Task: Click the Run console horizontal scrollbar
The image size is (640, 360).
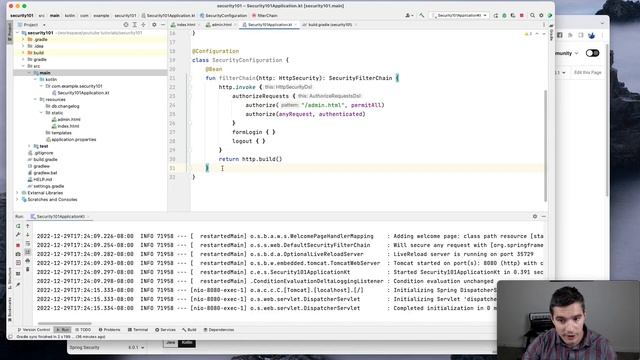Action: tap(64, 324)
